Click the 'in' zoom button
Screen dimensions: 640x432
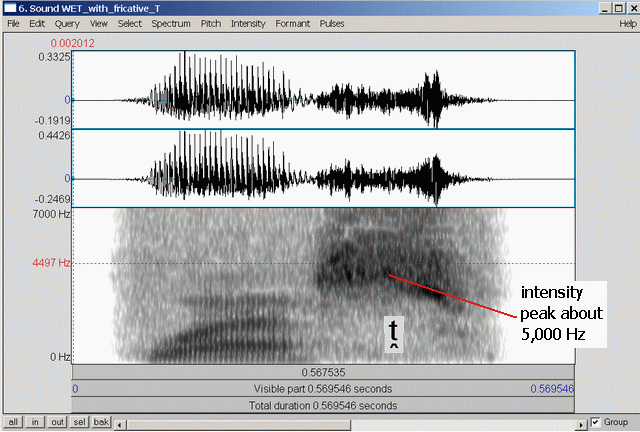point(35,423)
